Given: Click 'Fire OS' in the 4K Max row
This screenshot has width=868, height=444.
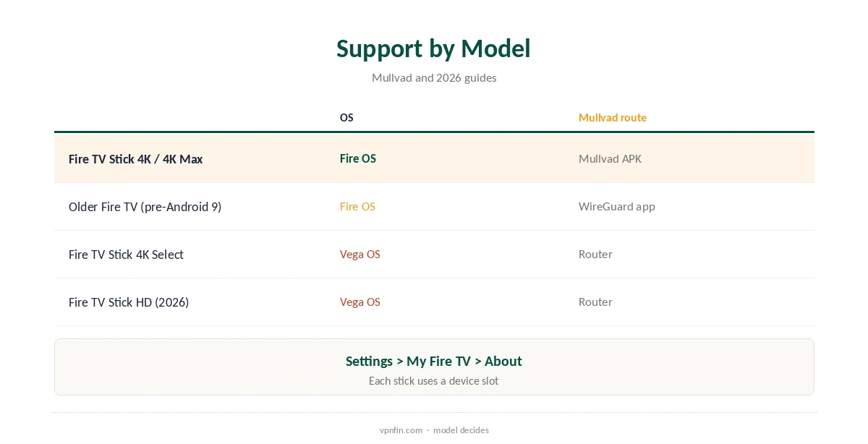Looking at the screenshot, I should (x=358, y=158).
